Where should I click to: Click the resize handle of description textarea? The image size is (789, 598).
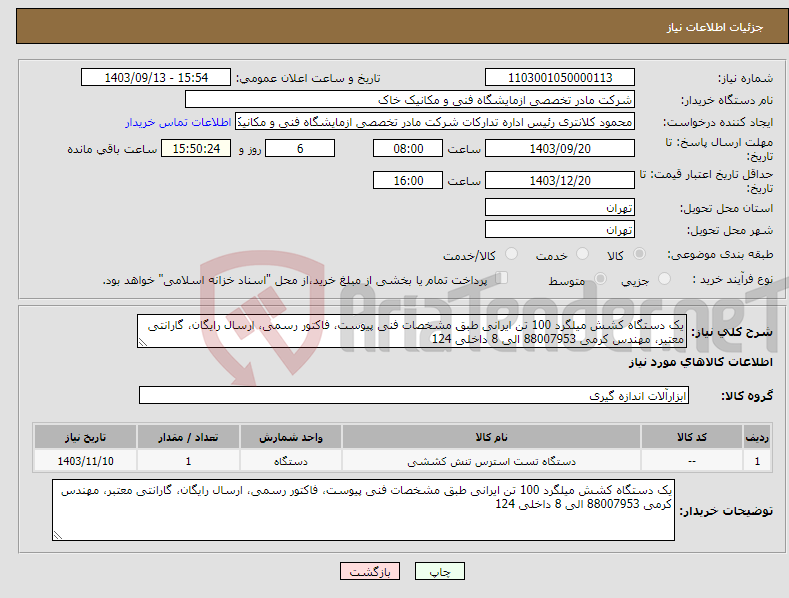143,342
